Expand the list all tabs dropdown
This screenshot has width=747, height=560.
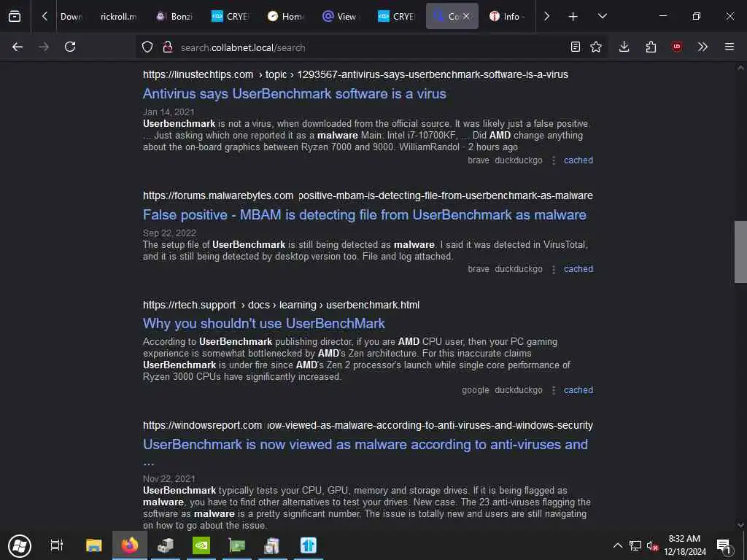(602, 16)
